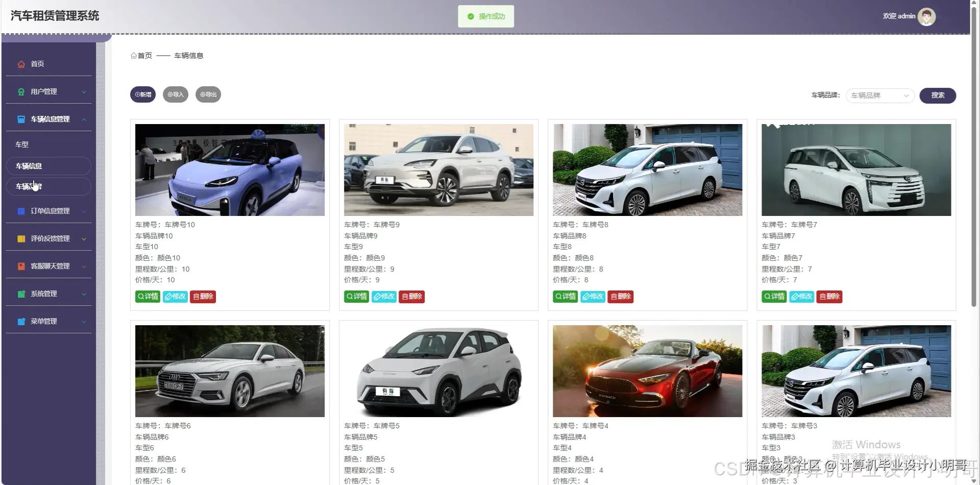This screenshot has height=485, width=980.
Task: Click the 汽车租赁管理系统 title
Action: coord(55,16)
